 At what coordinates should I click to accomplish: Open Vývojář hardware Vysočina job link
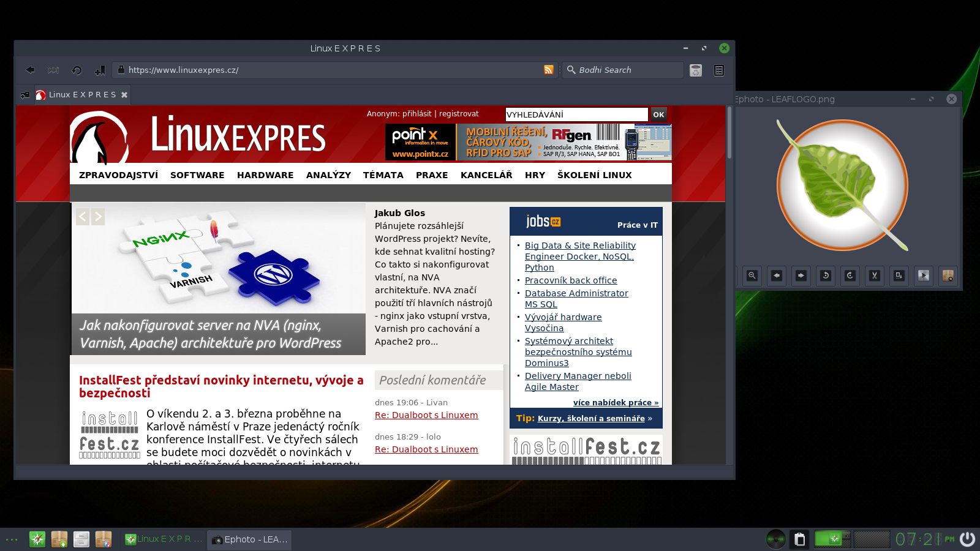[x=563, y=323]
